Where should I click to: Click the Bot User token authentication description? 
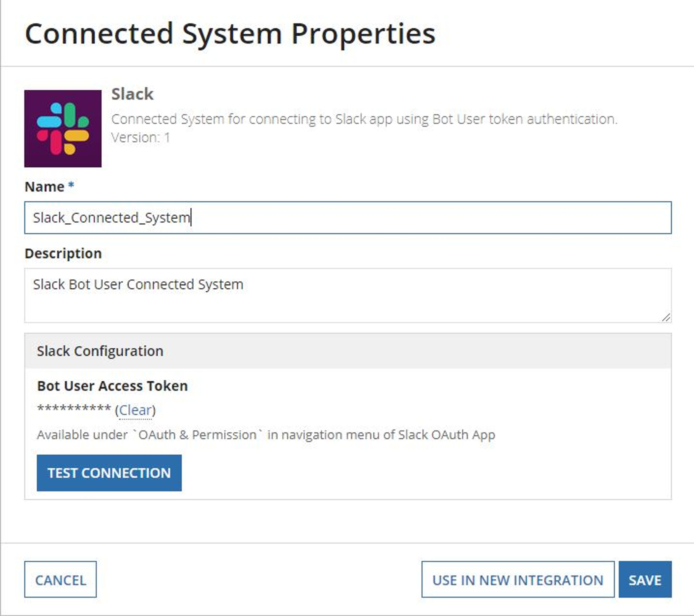pos(364,119)
